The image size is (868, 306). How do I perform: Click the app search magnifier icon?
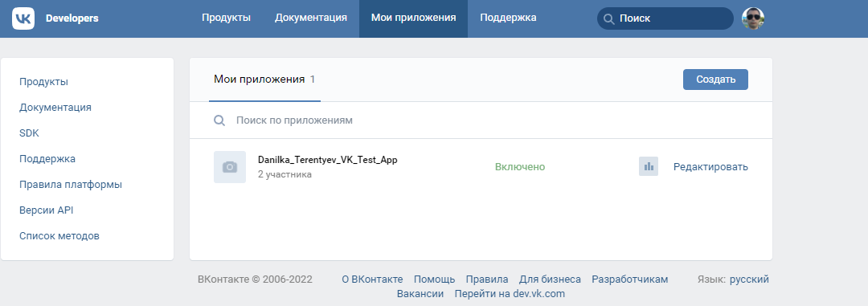(219, 120)
